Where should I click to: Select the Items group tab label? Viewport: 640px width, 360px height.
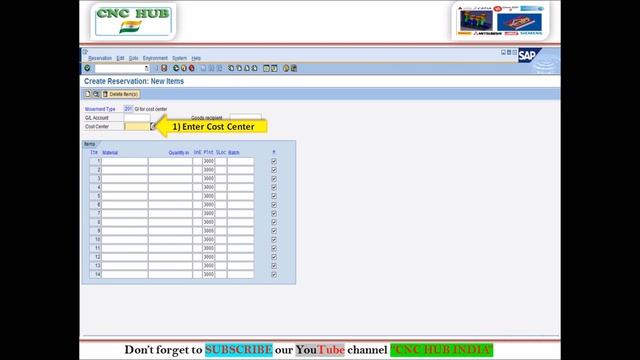pyautogui.click(x=89, y=144)
